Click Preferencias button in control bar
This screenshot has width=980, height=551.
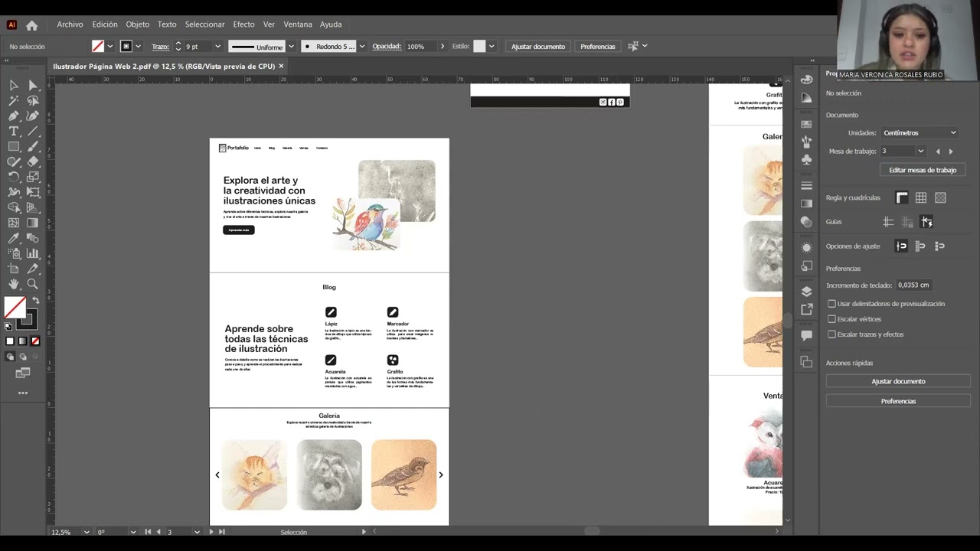point(598,47)
